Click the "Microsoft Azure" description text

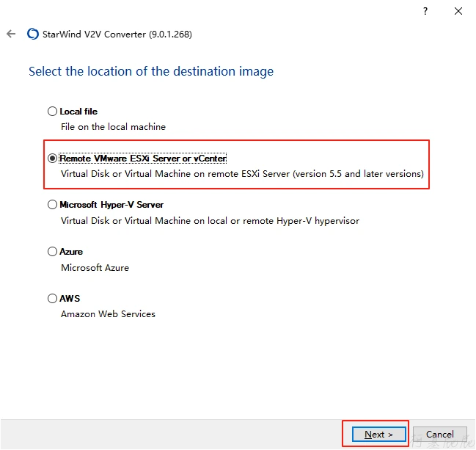[95, 268]
